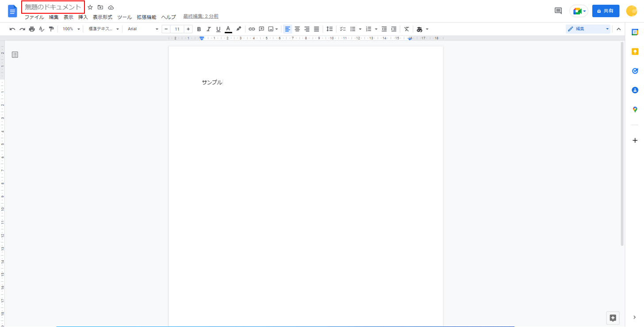Open the input tools あ dropdown arrow
The width and height of the screenshot is (644, 327).
427,29
